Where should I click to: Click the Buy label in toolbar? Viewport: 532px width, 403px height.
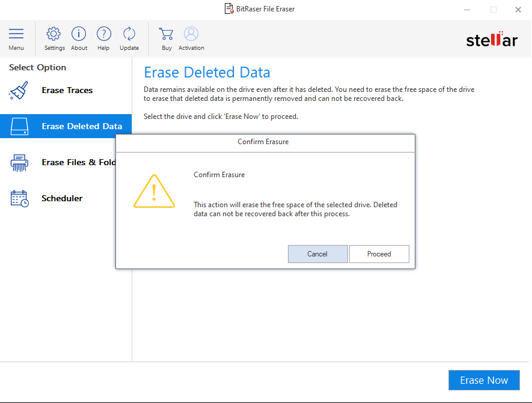click(167, 48)
